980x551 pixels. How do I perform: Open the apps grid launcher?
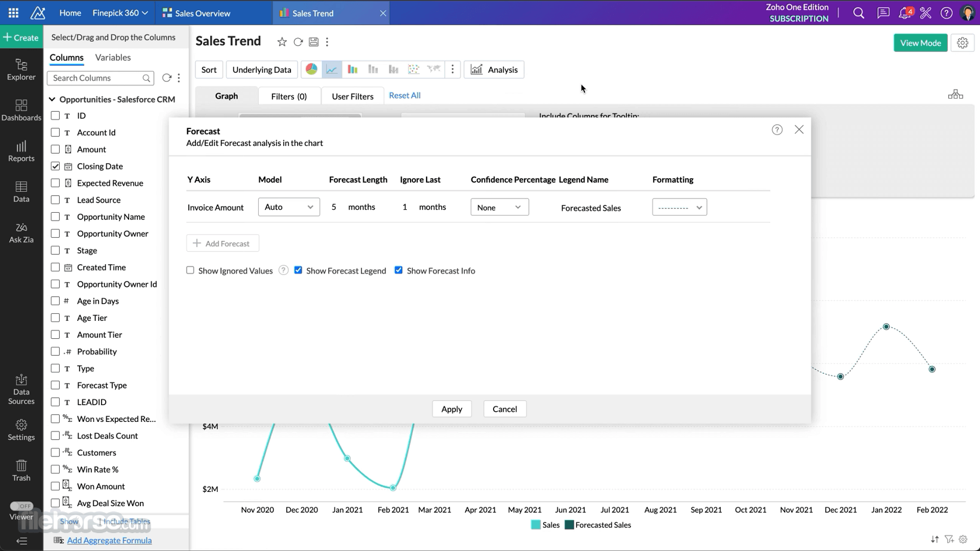[x=13, y=13]
